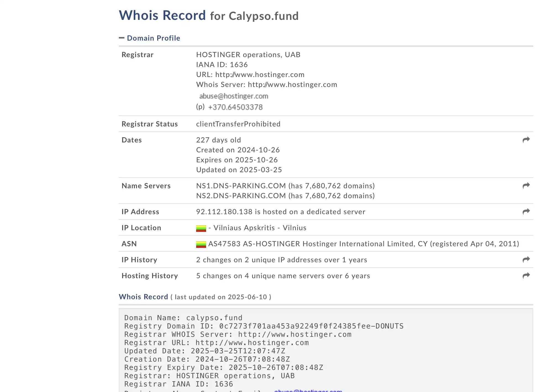
Task: Click the Domain Profile section heading
Action: (x=153, y=38)
